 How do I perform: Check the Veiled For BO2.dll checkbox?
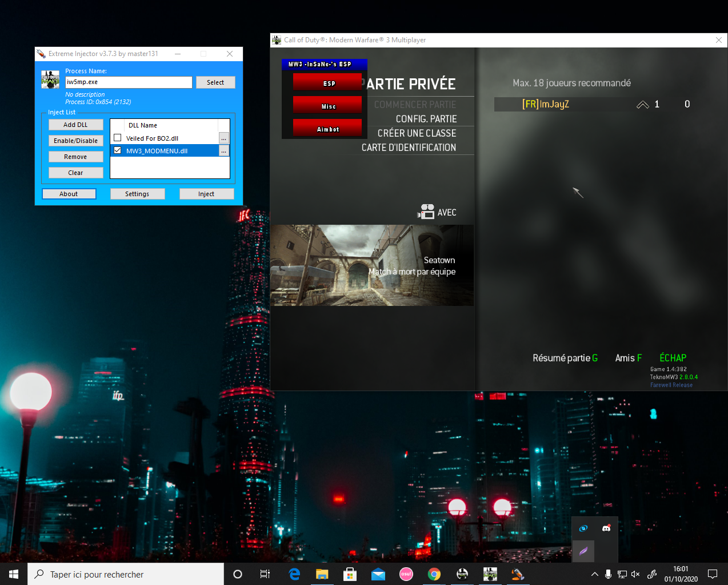(118, 138)
